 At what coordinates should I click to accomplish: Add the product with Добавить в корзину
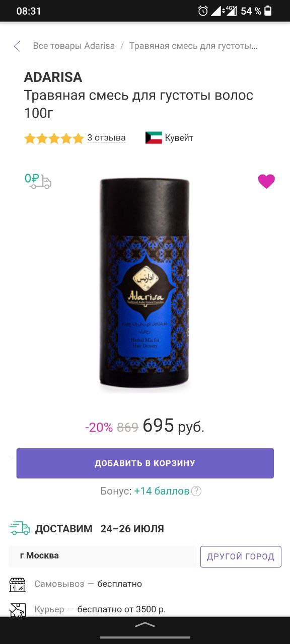click(145, 463)
